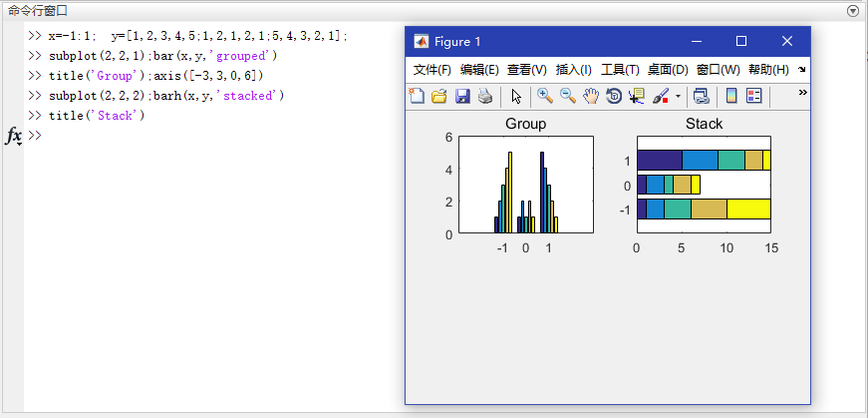The image size is (868, 418).
Task: Click the Save Figure floppy icon
Action: click(x=462, y=97)
